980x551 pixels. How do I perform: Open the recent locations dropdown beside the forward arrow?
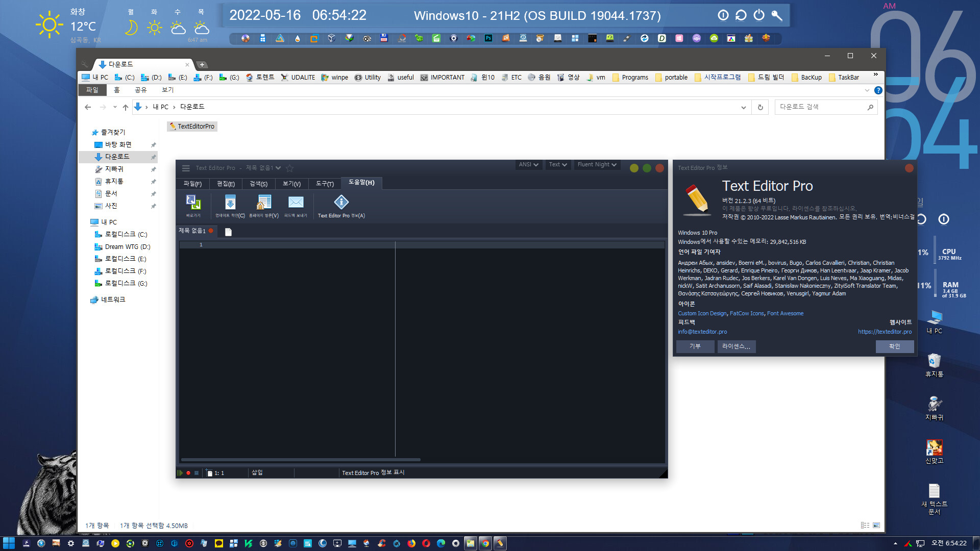point(115,107)
